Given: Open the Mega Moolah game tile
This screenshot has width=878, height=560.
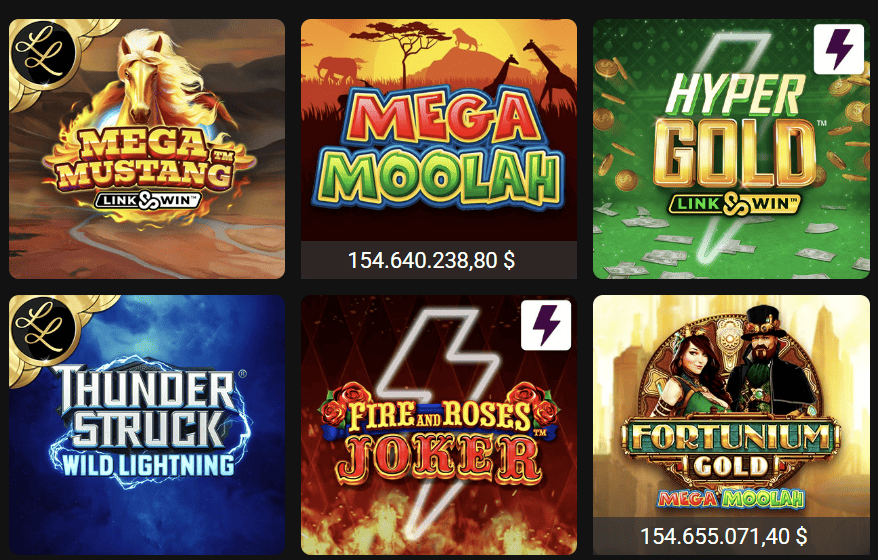Looking at the screenshot, I should pos(439,149).
